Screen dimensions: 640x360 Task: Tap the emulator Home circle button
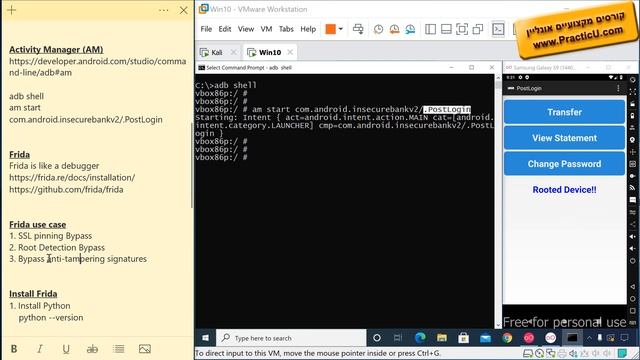pyautogui.click(x=633, y=299)
